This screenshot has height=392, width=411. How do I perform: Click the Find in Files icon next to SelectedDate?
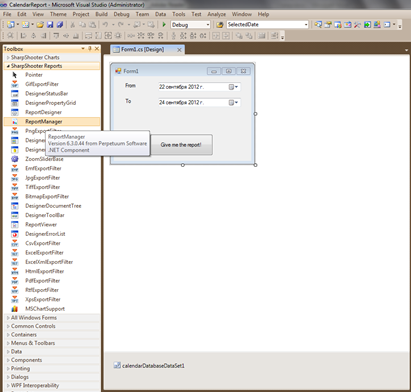pos(219,25)
